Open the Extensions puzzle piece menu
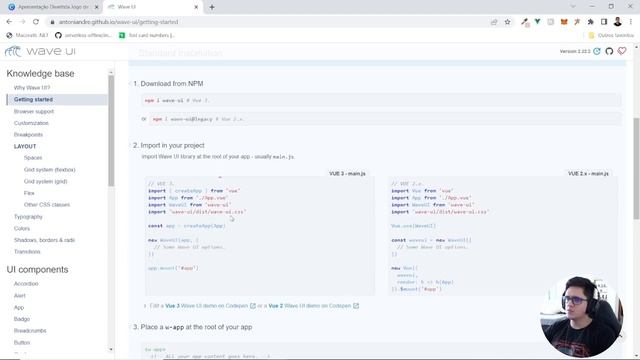 click(x=591, y=22)
